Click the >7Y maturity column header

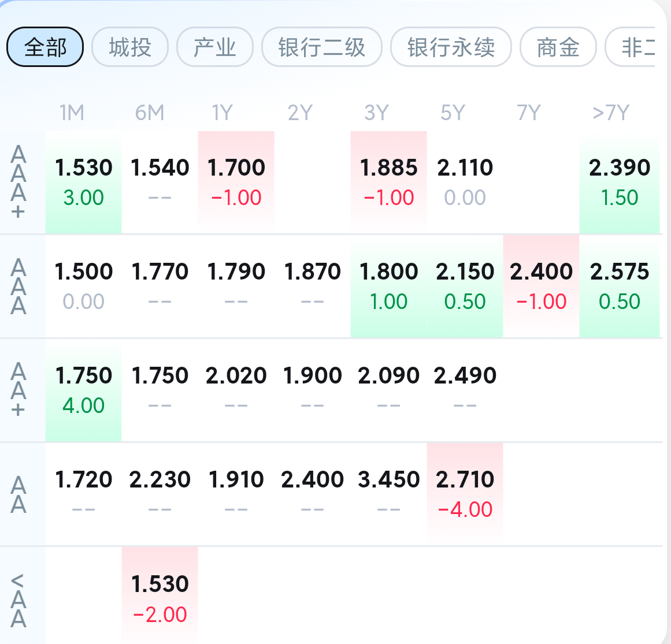point(611,113)
